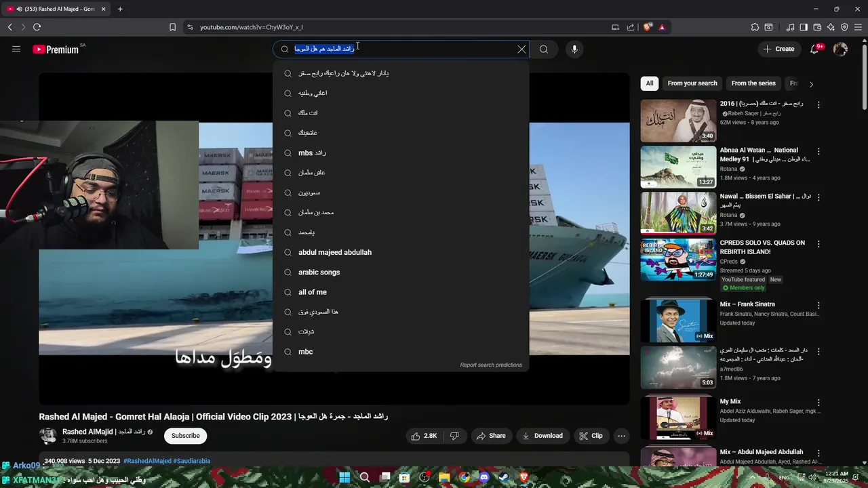Dislike the video with thumbs down

click(454, 436)
